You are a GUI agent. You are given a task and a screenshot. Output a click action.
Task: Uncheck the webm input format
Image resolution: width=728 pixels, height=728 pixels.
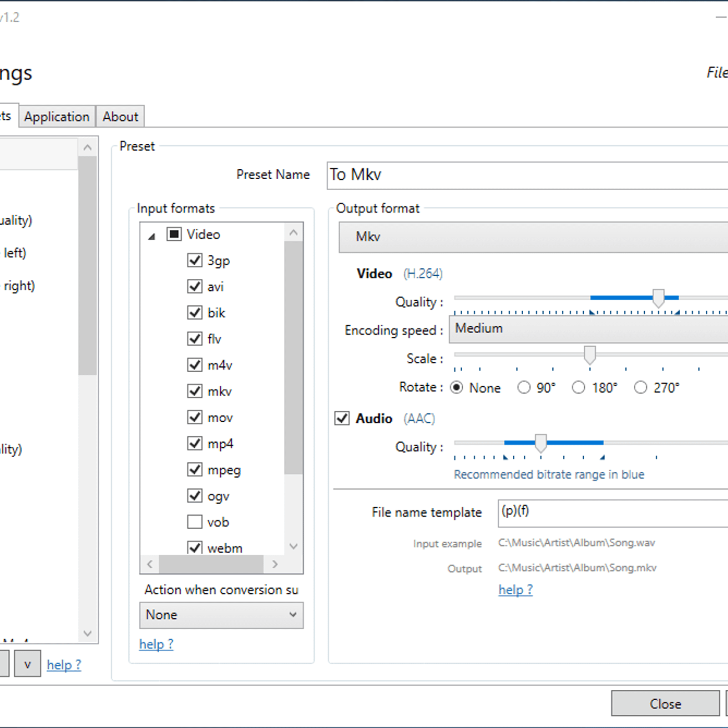pos(195,547)
